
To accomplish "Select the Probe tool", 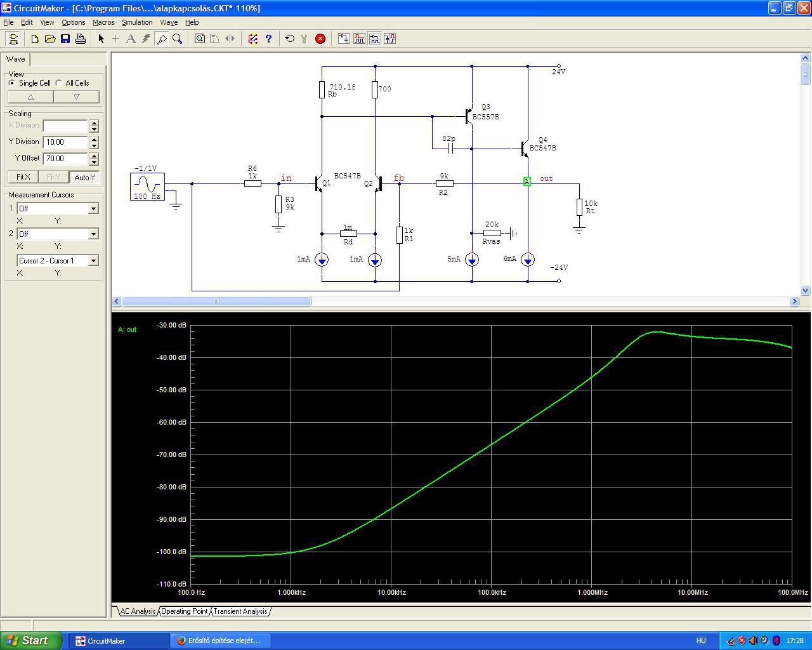I will click(x=162, y=39).
